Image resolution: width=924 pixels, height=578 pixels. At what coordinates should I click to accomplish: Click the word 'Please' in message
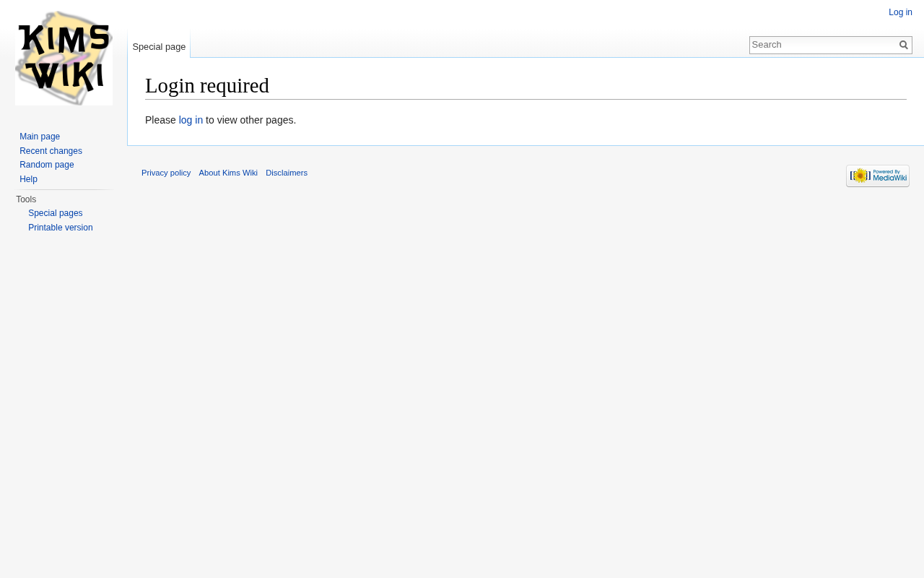coord(160,120)
